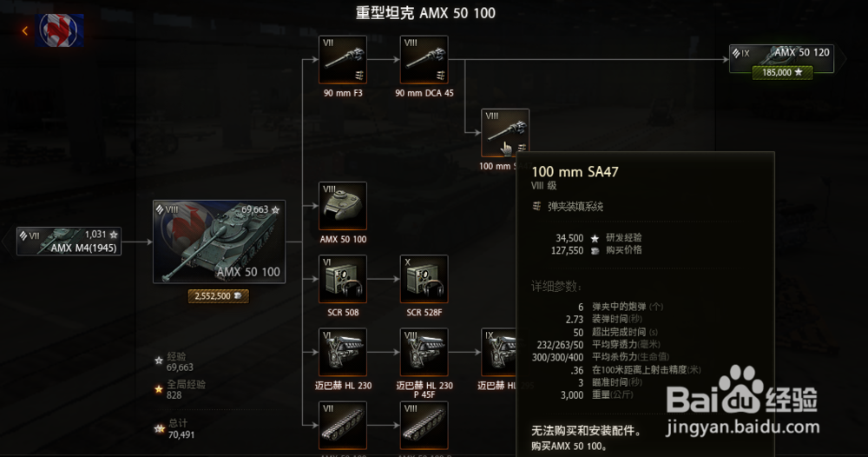Open the AMX 50 120 tank node
Image resolution: width=868 pixels, height=457 pixels.
[782, 59]
